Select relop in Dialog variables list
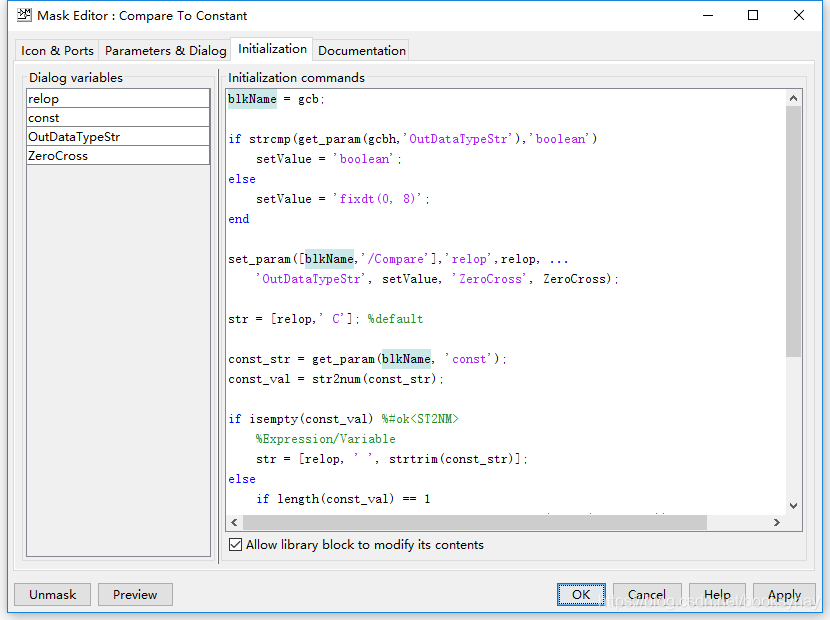Viewport: 830px width, 620px height. [x=118, y=98]
